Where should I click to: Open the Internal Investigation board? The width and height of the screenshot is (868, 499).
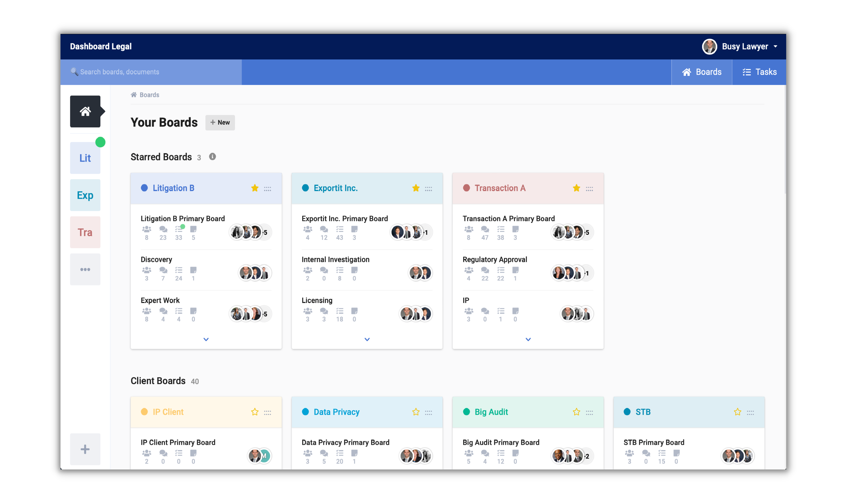tap(335, 259)
